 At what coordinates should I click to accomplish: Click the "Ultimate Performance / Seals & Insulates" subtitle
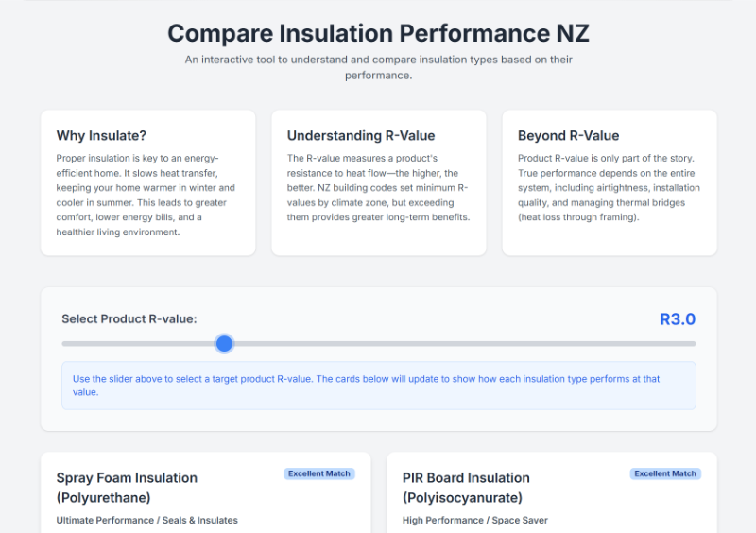coord(147,521)
